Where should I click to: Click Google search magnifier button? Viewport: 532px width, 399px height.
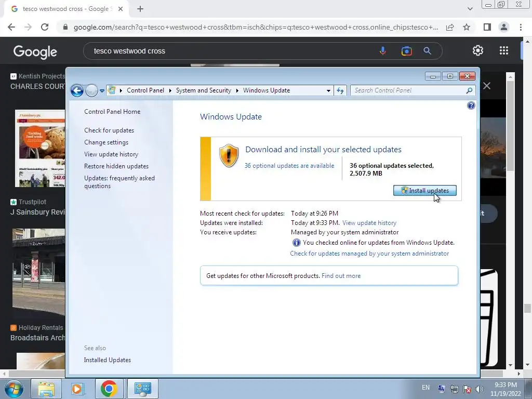[427, 51]
